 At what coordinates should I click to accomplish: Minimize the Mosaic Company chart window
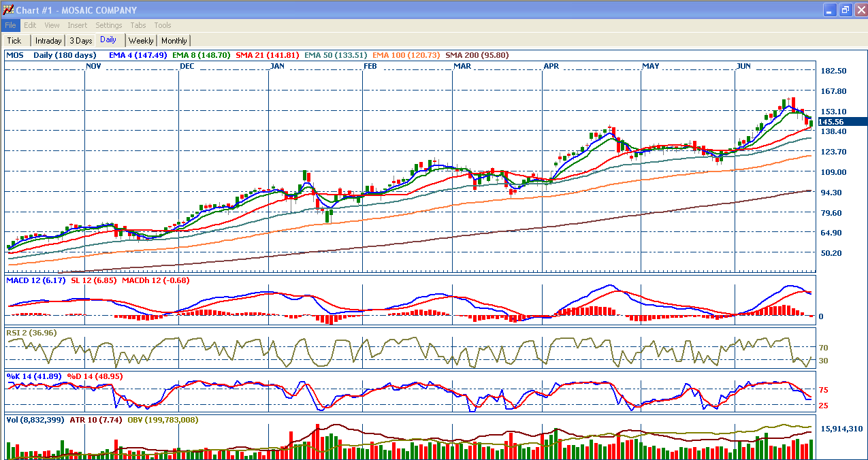coord(831,10)
